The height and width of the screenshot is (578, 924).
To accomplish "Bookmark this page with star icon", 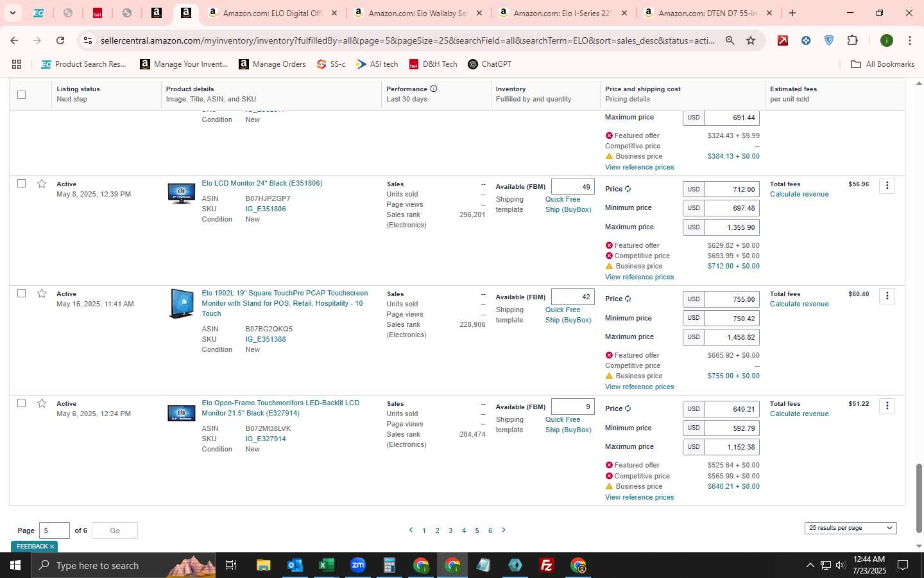I will [751, 40].
